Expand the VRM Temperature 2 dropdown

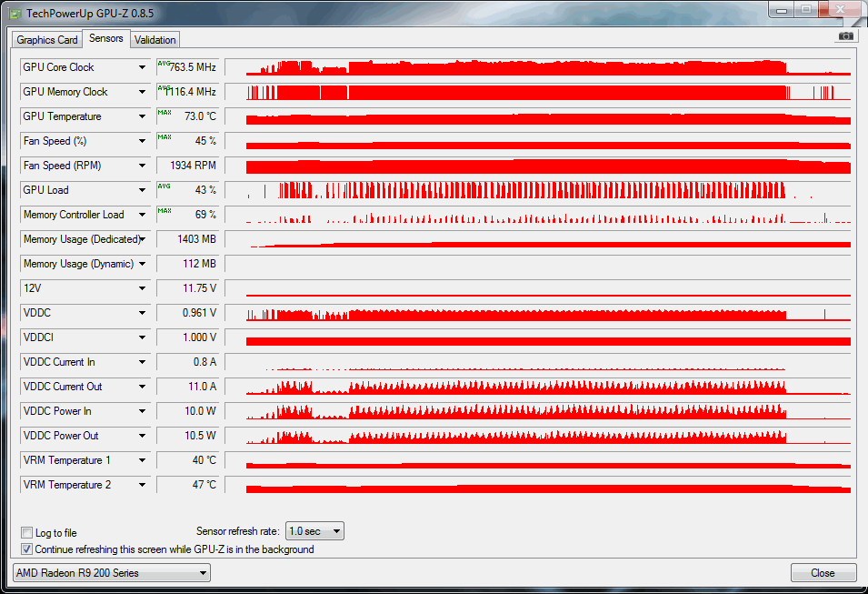click(143, 484)
